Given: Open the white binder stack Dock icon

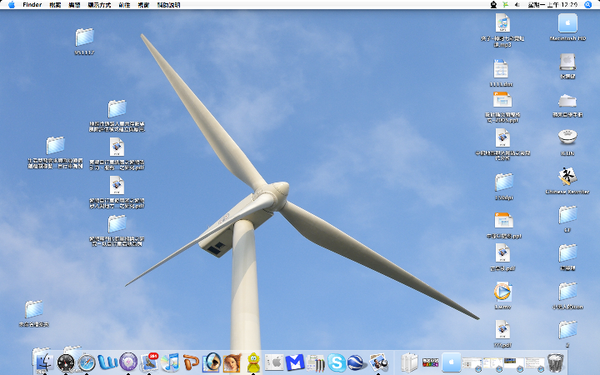Looking at the screenshot, I should click(x=409, y=362).
